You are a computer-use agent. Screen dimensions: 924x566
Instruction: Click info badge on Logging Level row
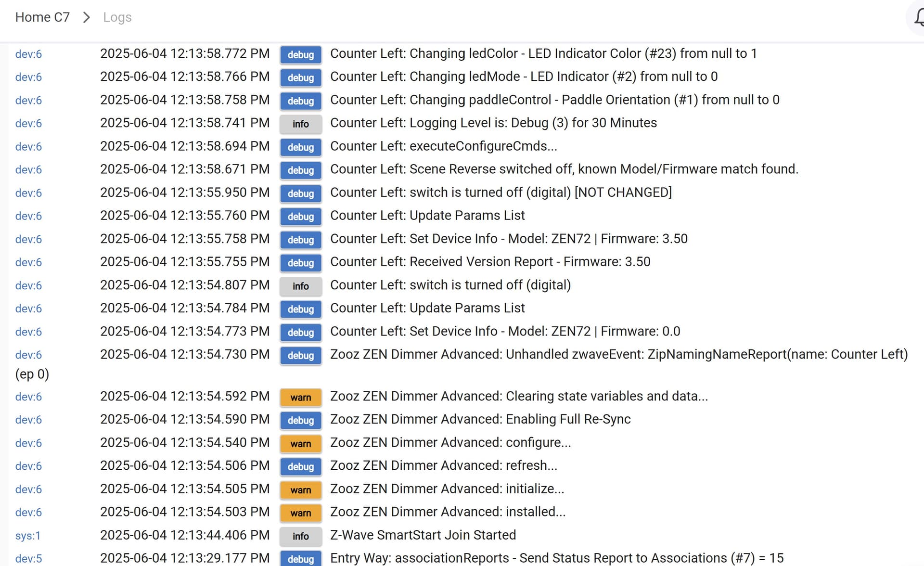tap(301, 124)
